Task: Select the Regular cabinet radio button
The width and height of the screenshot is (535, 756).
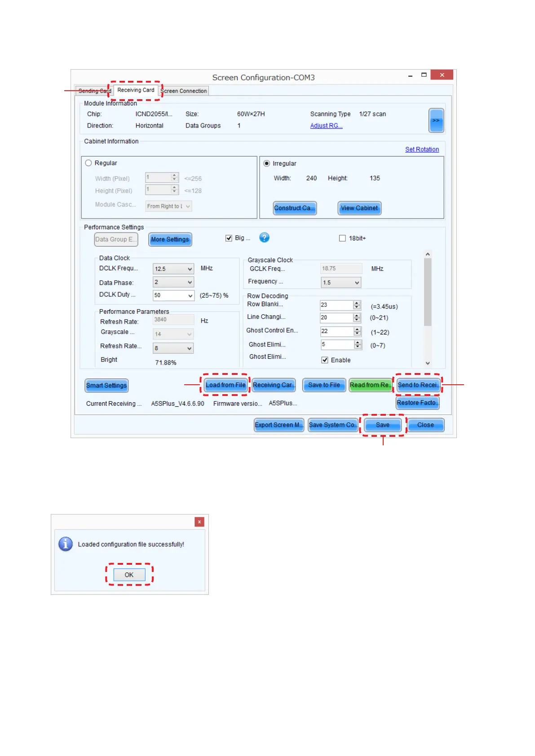Action: coord(88,163)
